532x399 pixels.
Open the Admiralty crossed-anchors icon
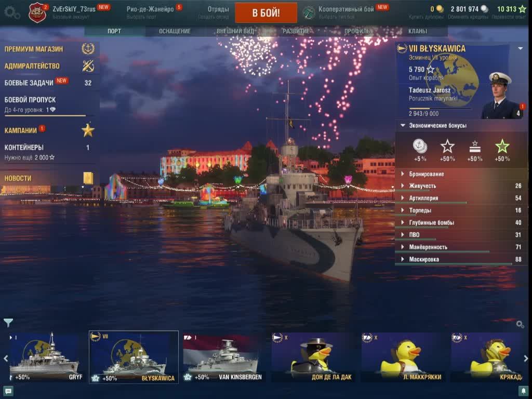(x=88, y=66)
